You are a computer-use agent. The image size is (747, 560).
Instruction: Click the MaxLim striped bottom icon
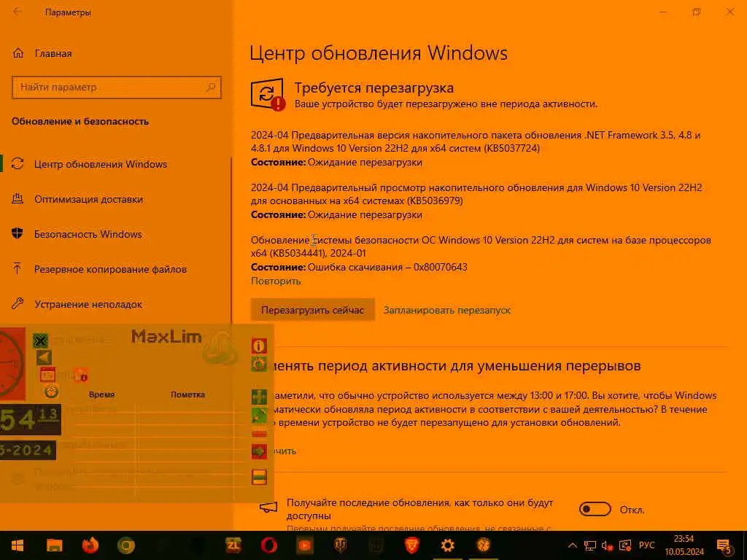pyautogui.click(x=259, y=477)
